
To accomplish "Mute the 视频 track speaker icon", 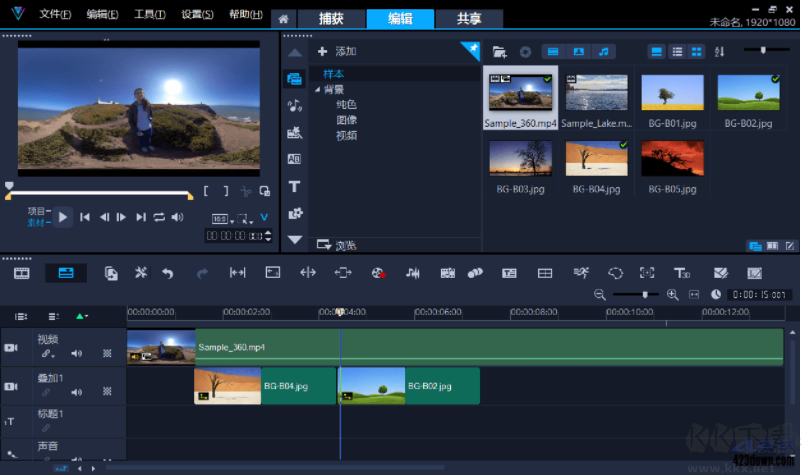I will (x=76, y=353).
